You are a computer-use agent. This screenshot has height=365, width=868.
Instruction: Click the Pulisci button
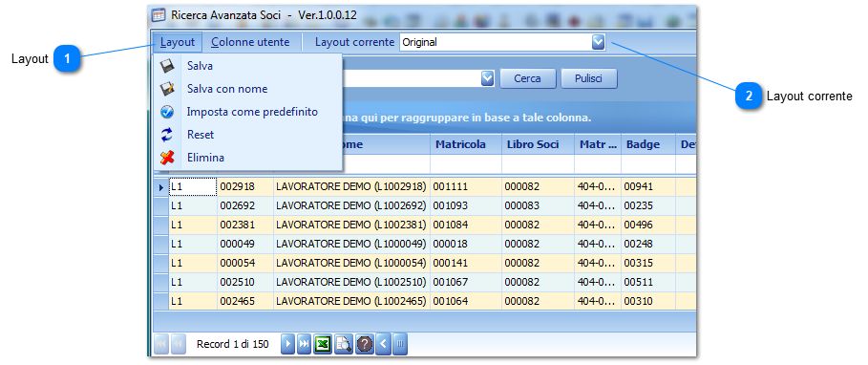pos(589,78)
